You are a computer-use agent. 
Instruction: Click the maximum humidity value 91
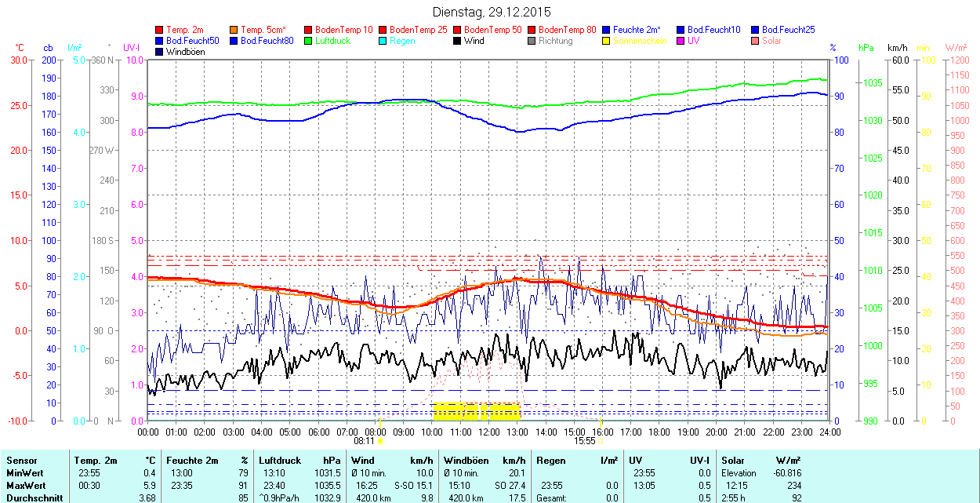244,486
